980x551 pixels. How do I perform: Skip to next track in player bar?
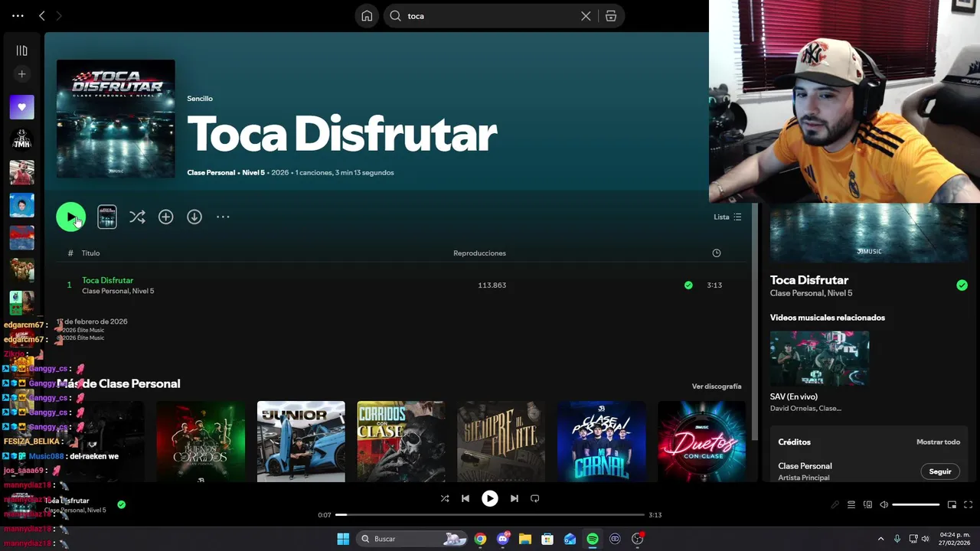[x=514, y=498]
